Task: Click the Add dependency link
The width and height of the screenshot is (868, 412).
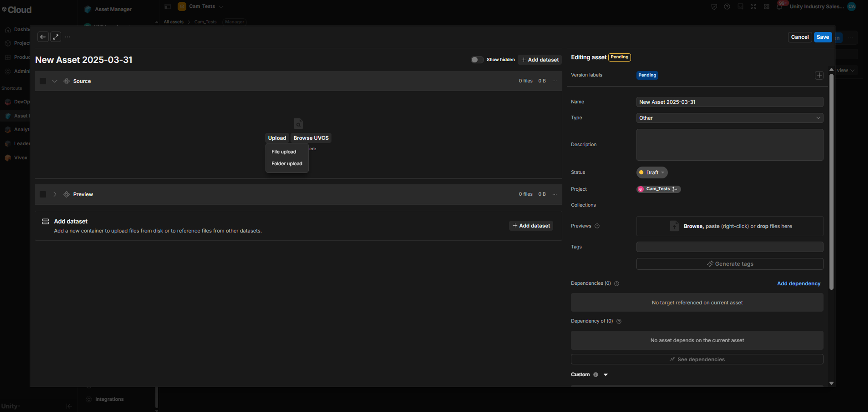Action: point(798,283)
